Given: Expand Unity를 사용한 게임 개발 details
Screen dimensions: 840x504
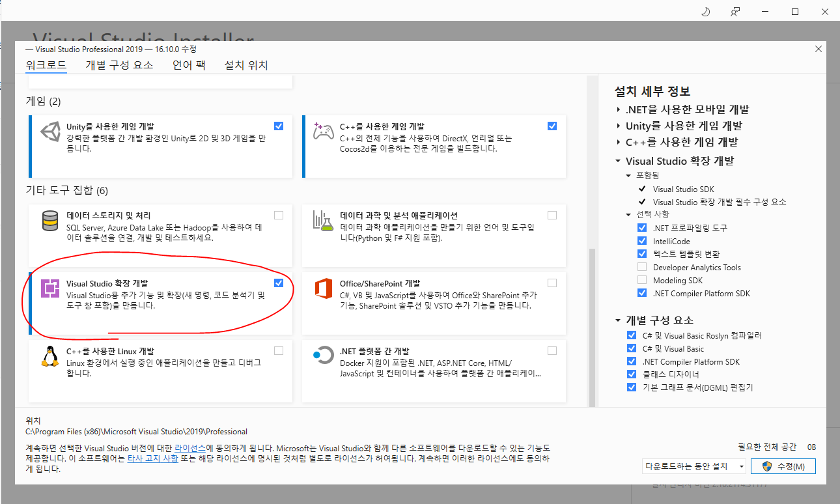Looking at the screenshot, I should 618,126.
